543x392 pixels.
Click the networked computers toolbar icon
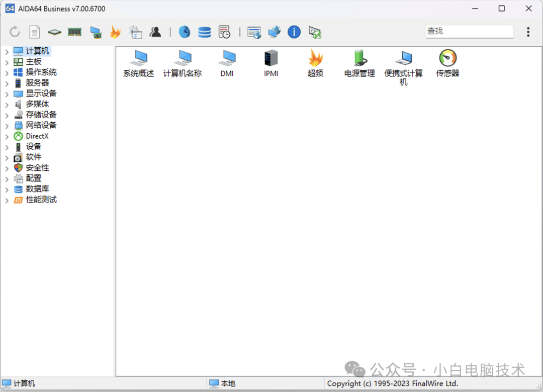tap(275, 32)
